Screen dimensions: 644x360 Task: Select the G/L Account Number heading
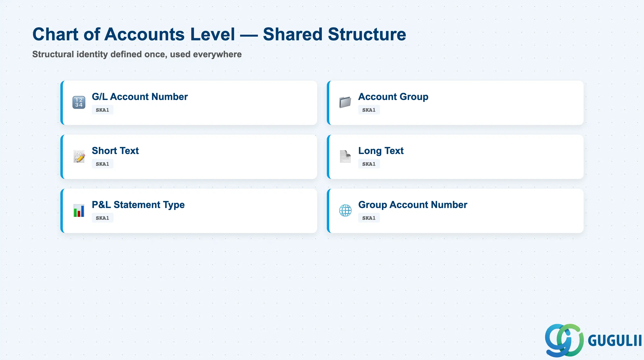(x=140, y=97)
